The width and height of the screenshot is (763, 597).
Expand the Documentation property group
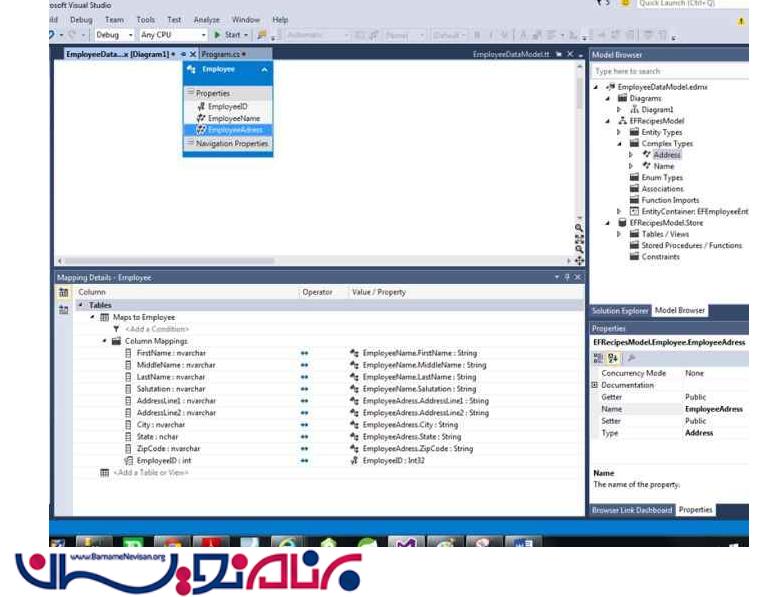595,385
